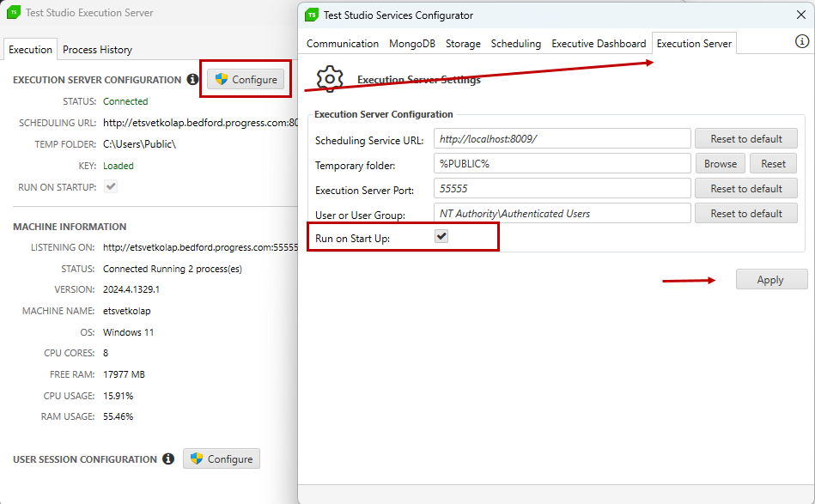Click machine name etsvetkolap
The width and height of the screenshot is (815, 504).
[x=127, y=311]
